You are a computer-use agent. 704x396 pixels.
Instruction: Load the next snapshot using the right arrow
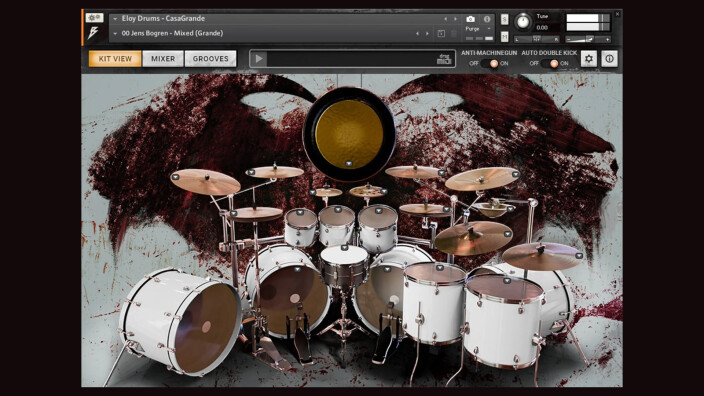[x=427, y=33]
